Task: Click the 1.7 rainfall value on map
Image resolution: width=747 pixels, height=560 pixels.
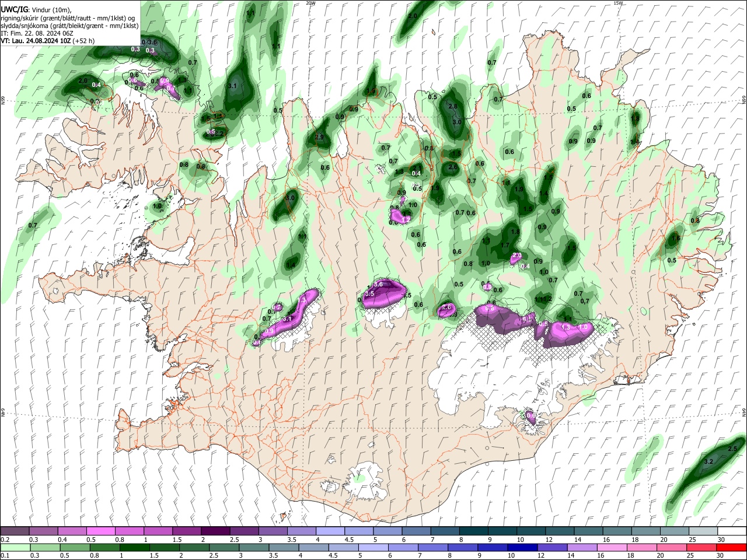Action: 505,246
